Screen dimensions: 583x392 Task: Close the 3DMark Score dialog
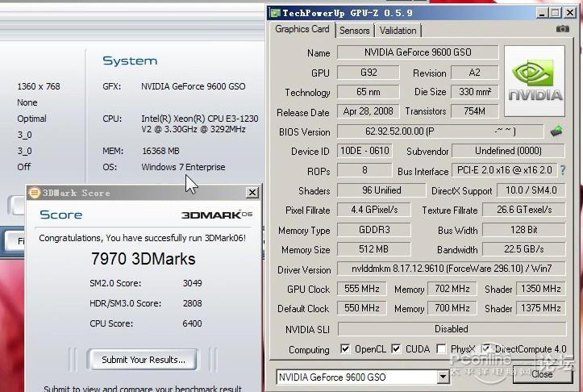tap(252, 192)
